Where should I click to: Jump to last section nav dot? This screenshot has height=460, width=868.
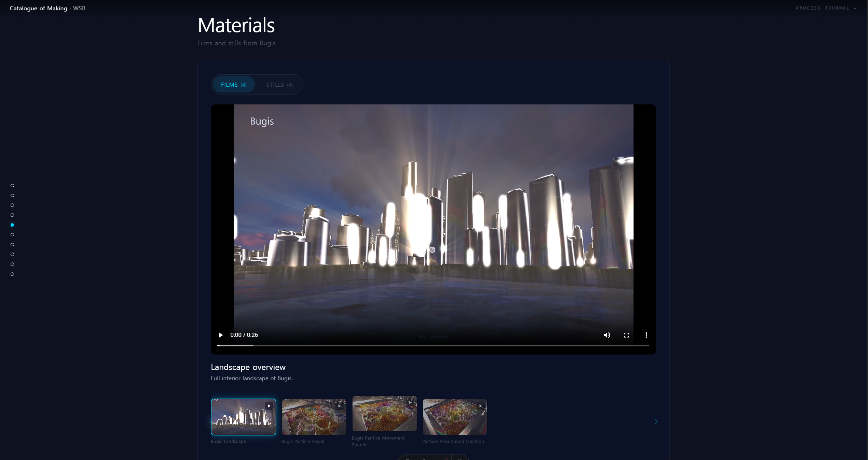pos(12,274)
